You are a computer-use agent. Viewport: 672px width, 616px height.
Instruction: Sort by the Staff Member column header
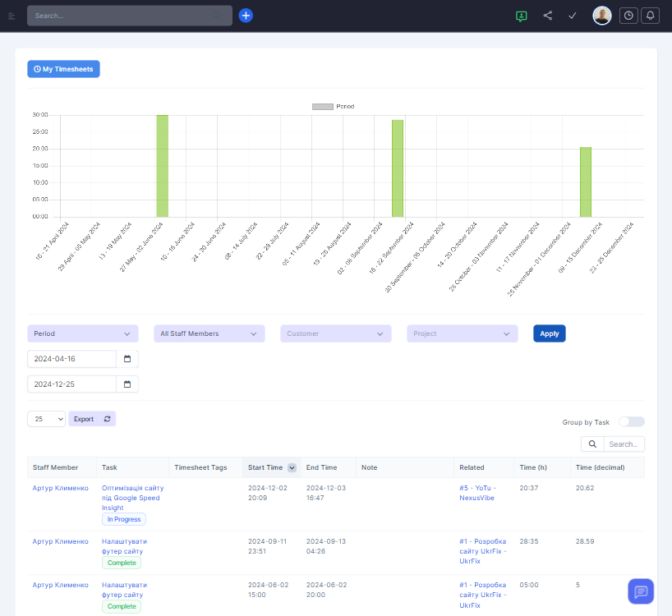pos(55,467)
